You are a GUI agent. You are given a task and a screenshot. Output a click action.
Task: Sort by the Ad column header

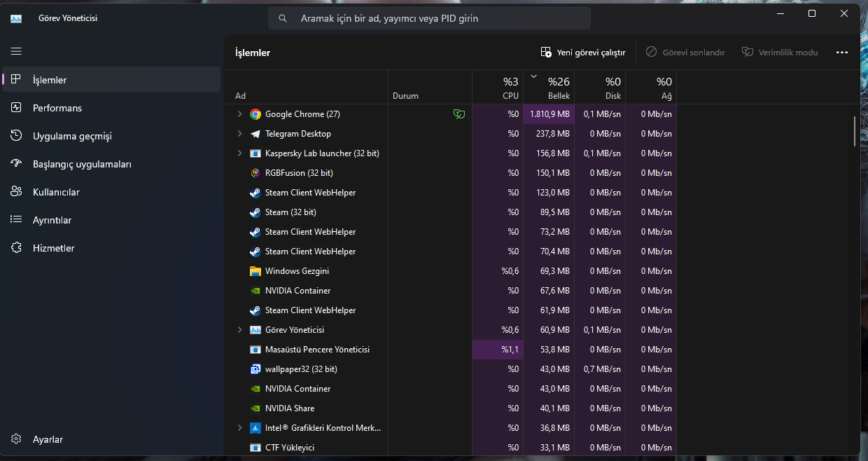[x=306, y=87]
